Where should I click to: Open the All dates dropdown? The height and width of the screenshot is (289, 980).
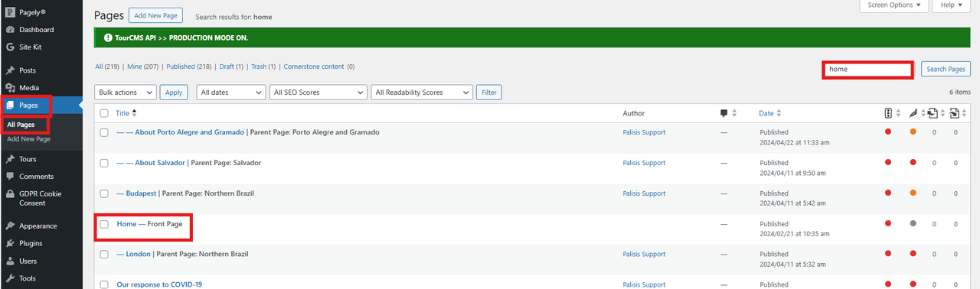coord(230,93)
